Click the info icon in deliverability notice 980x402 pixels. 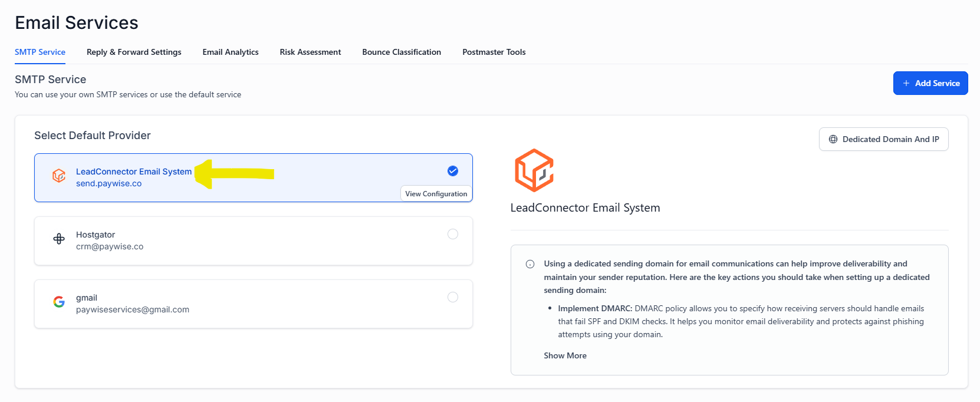point(530,264)
